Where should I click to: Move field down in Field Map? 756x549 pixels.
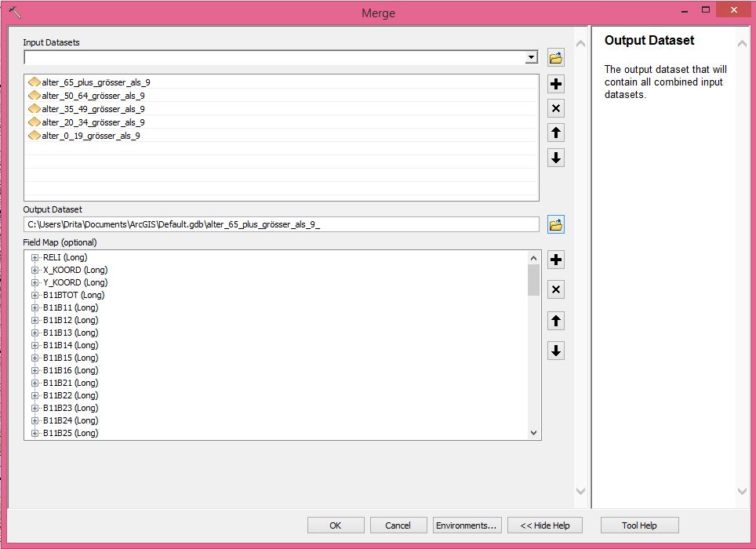pos(556,351)
